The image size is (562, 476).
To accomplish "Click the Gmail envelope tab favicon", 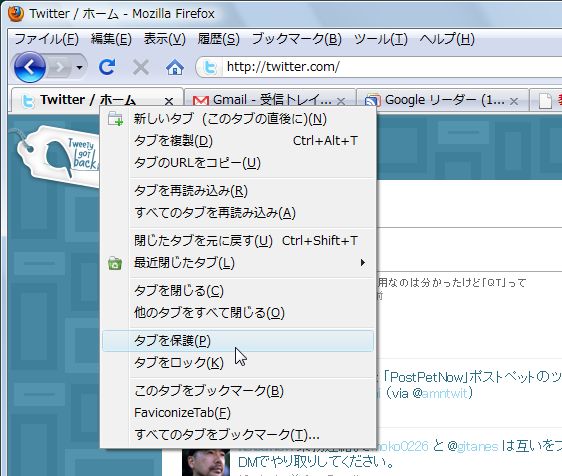I will coord(200,101).
